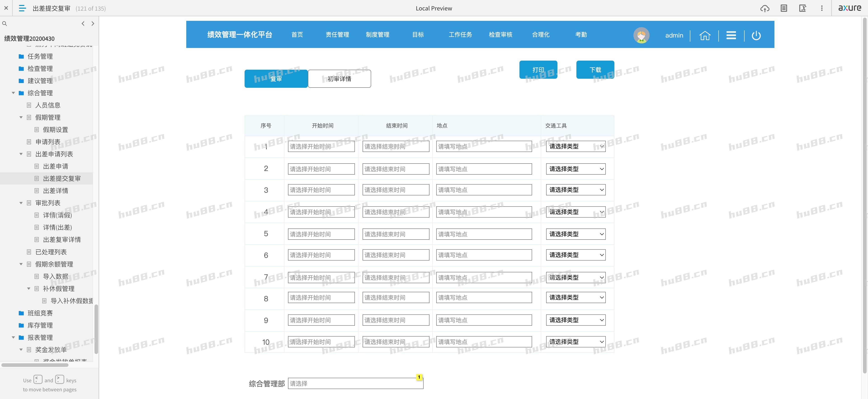Click the 下载 button
Screen dimensions: 868x399
(x=595, y=69)
